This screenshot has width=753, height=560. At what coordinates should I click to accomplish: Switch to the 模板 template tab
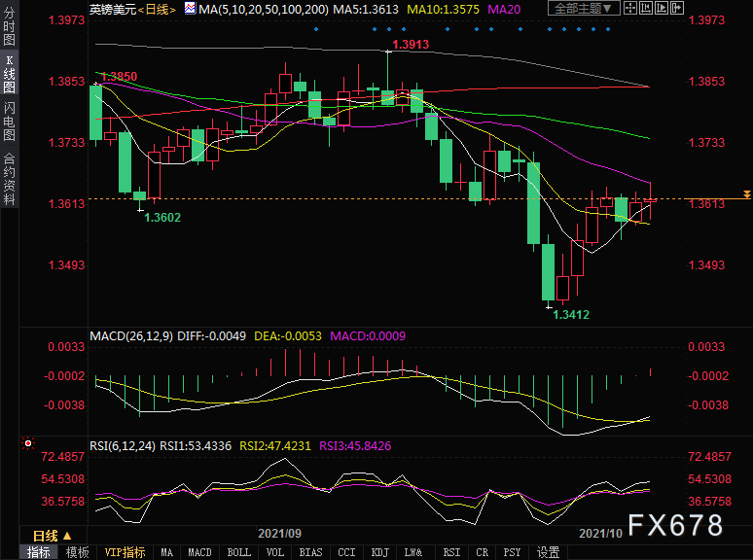(77, 552)
